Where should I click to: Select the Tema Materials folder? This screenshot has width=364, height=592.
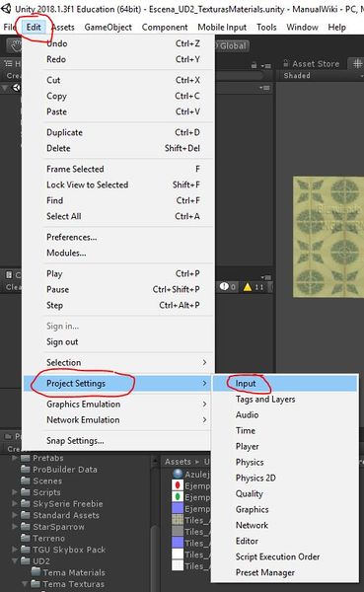(74, 572)
